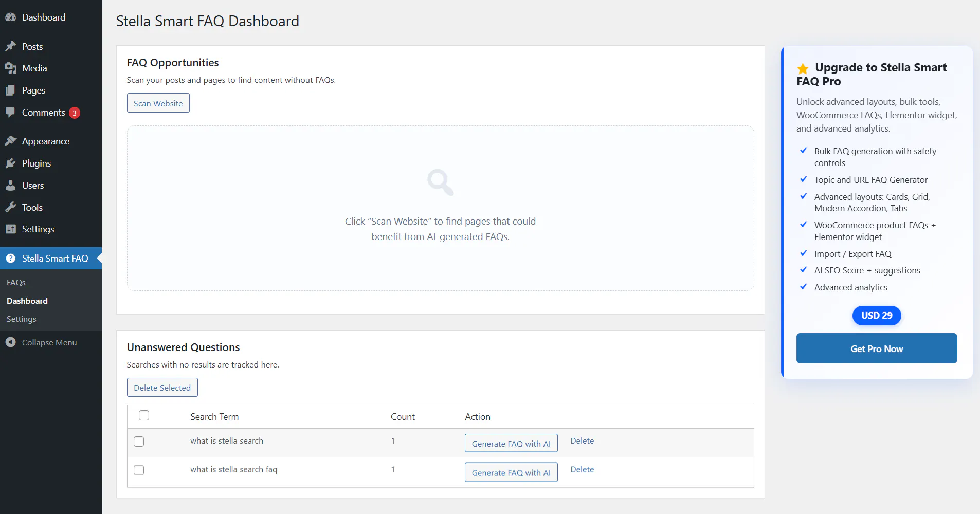Click the Plugins plug icon
This screenshot has height=514, width=980.
tap(11, 163)
